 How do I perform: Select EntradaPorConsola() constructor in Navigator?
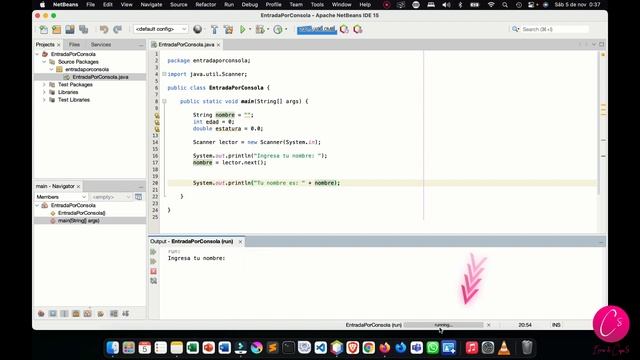point(81,213)
